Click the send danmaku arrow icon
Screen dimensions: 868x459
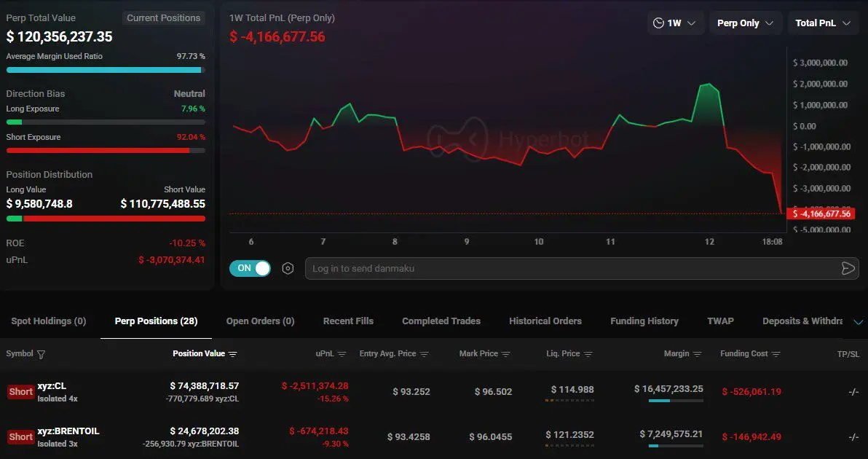click(x=848, y=269)
